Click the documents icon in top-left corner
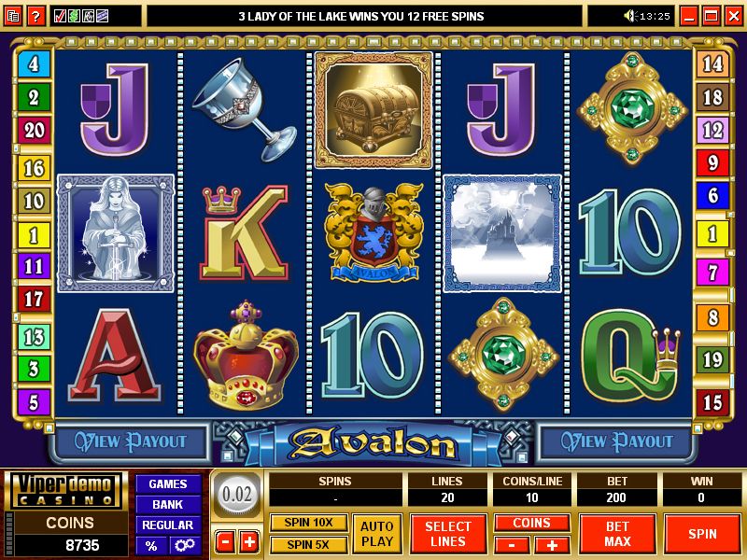 coord(13,17)
